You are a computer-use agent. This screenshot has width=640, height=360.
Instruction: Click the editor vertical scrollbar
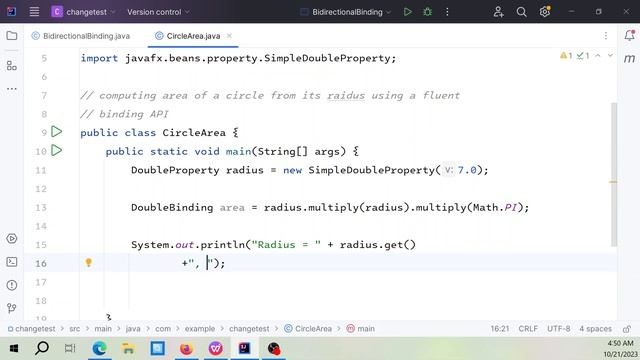(x=614, y=174)
